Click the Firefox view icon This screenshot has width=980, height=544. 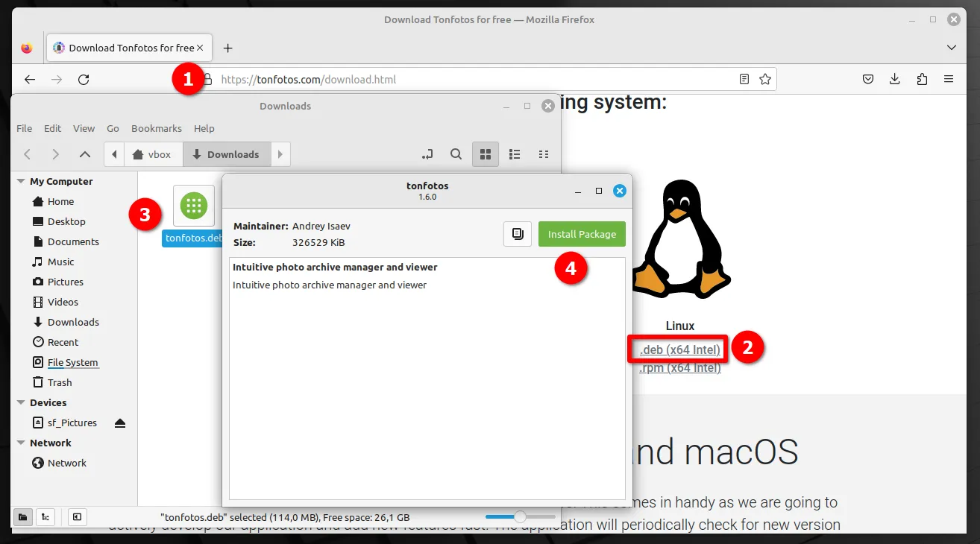tap(27, 48)
